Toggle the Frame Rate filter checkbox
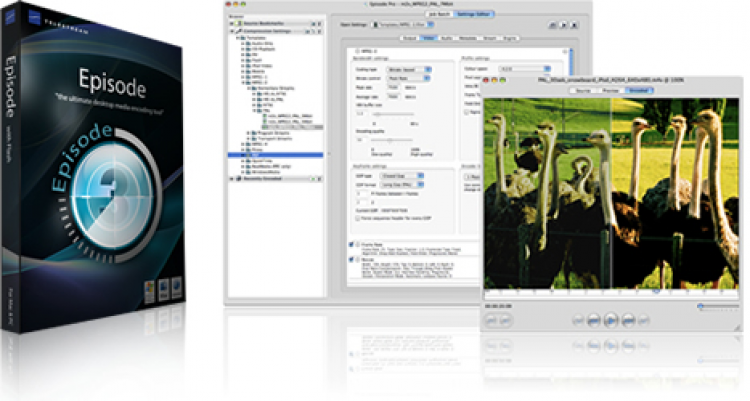Screen dimensions: 750x401 point(351,245)
